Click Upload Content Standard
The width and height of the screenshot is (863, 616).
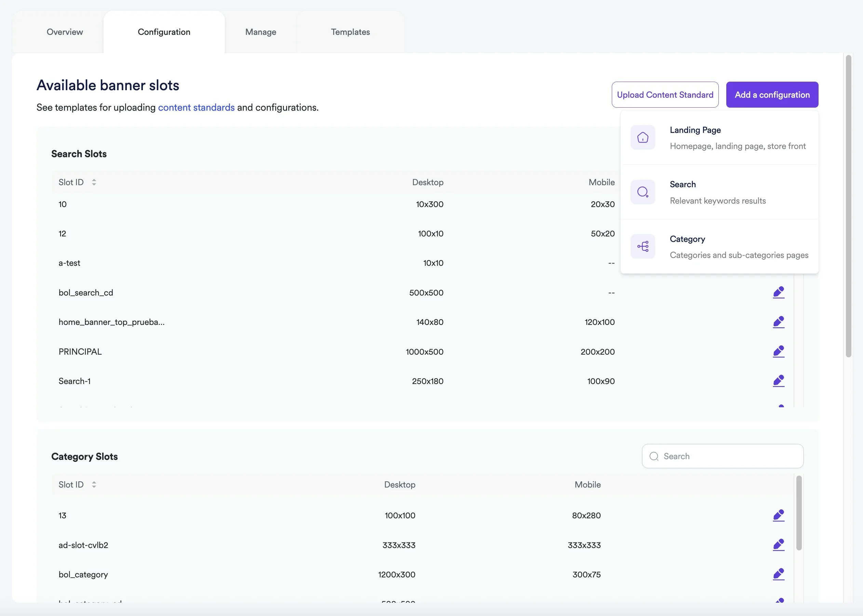tap(665, 94)
